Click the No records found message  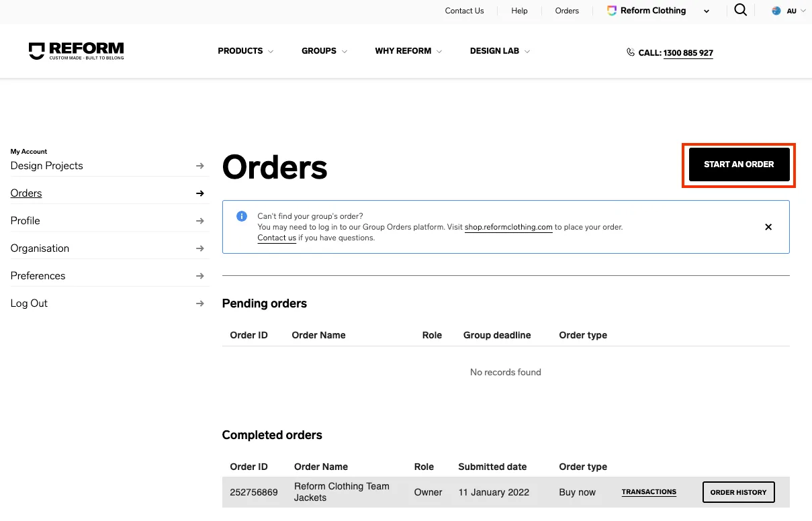click(x=506, y=372)
